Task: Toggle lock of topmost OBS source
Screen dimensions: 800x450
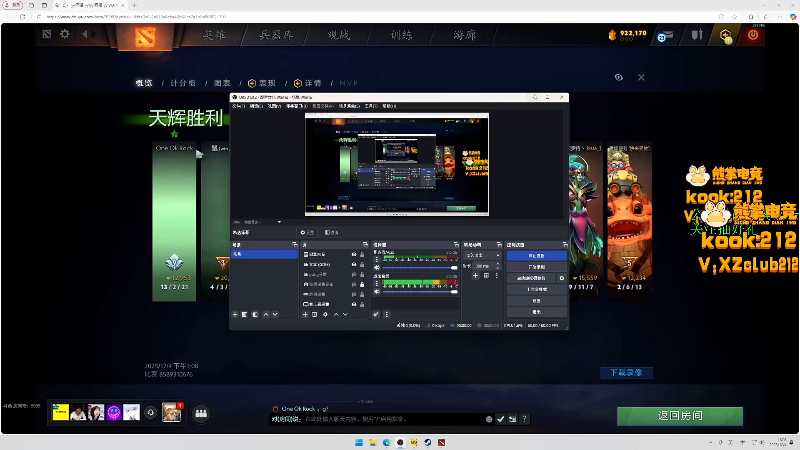Action: click(362, 254)
